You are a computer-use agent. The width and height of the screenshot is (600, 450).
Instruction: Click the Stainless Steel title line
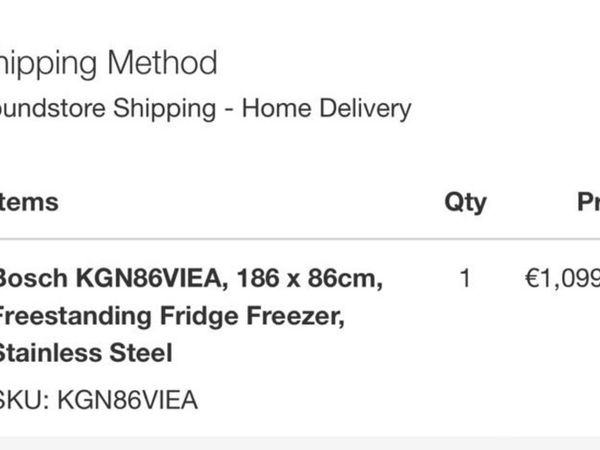pos(86,353)
